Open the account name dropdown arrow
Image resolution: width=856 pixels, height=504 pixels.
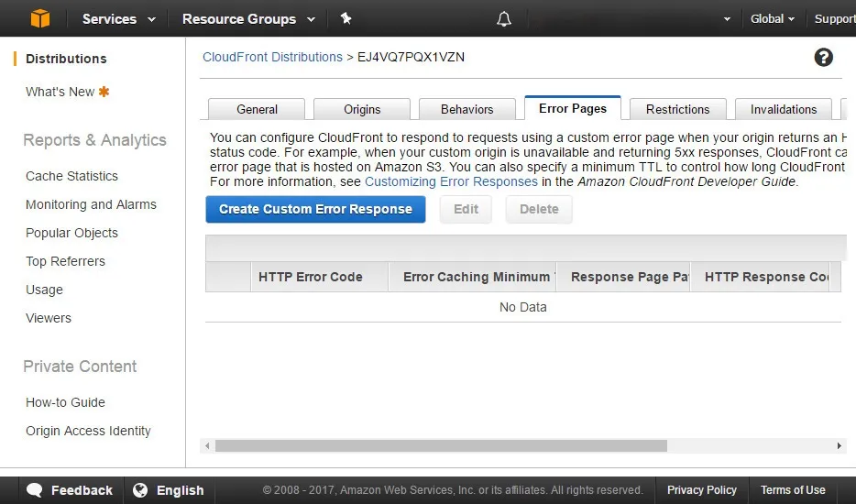727,19
